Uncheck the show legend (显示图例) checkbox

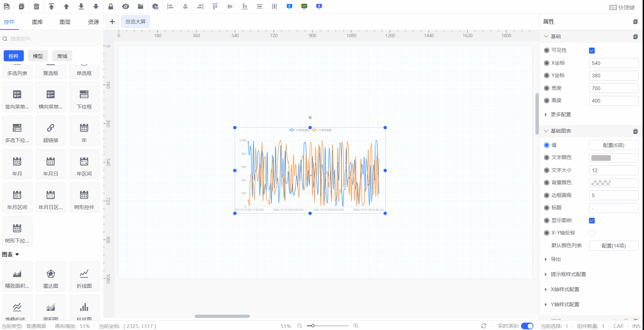[x=592, y=220]
